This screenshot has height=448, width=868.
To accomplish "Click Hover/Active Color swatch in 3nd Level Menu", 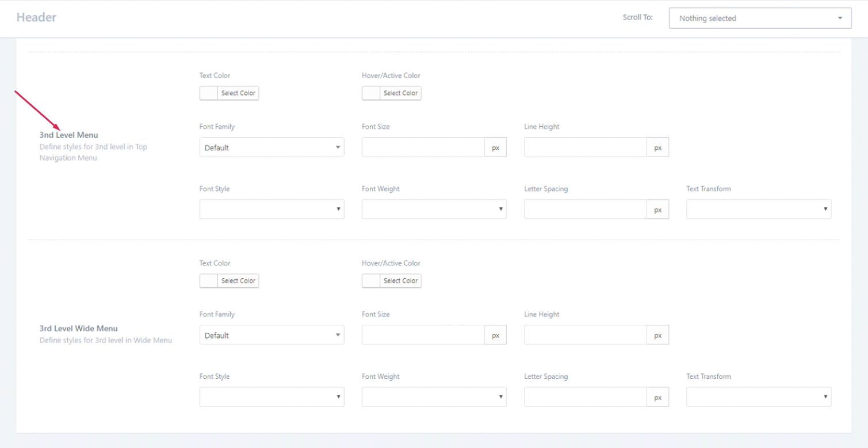I will point(371,93).
